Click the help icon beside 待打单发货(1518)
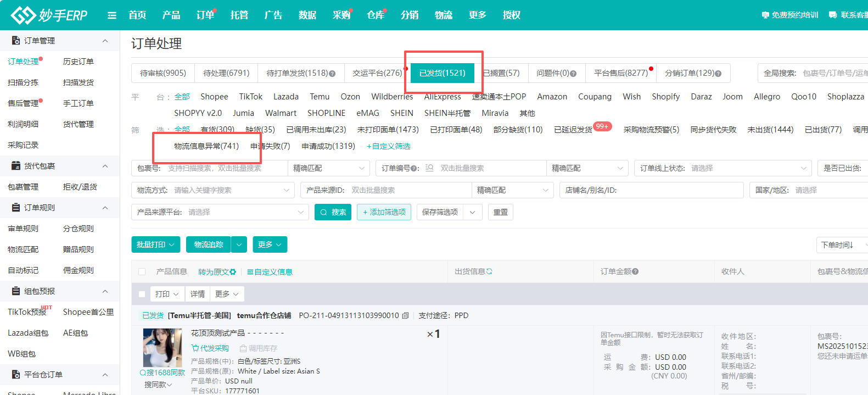Image resolution: width=868 pixels, height=395 pixels. [332, 74]
